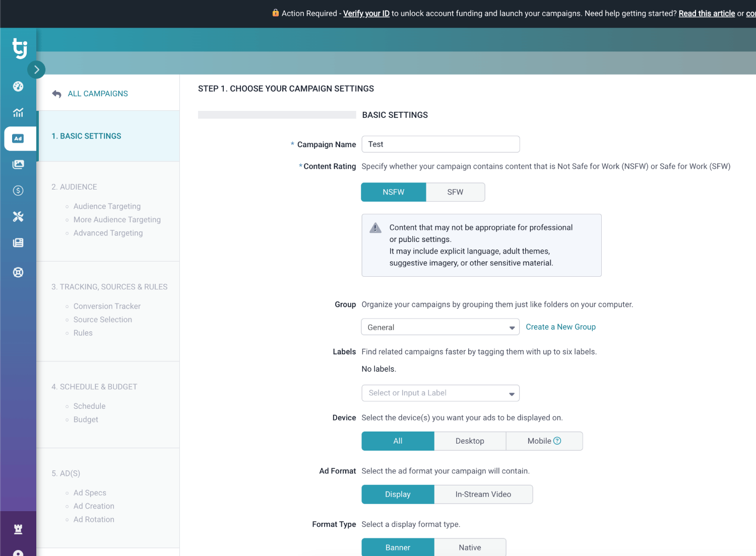Click the chess rook icon in sidebar
The width and height of the screenshot is (756, 556).
click(x=18, y=529)
